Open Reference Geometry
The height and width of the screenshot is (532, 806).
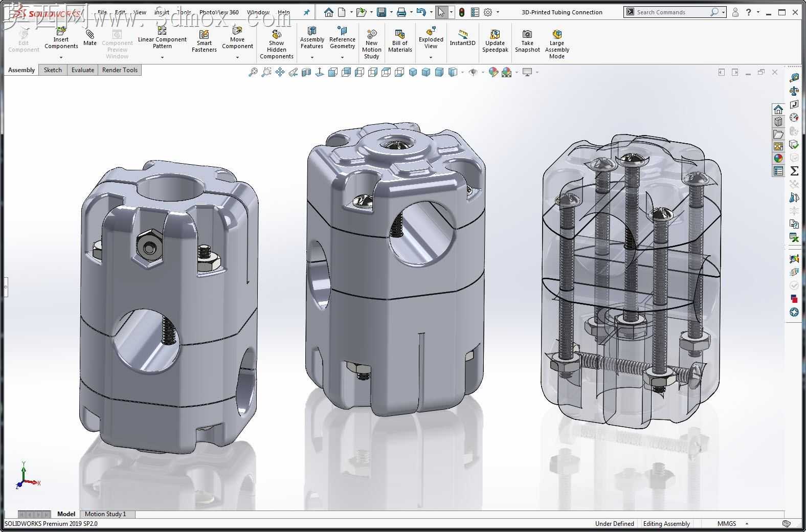[x=342, y=38]
